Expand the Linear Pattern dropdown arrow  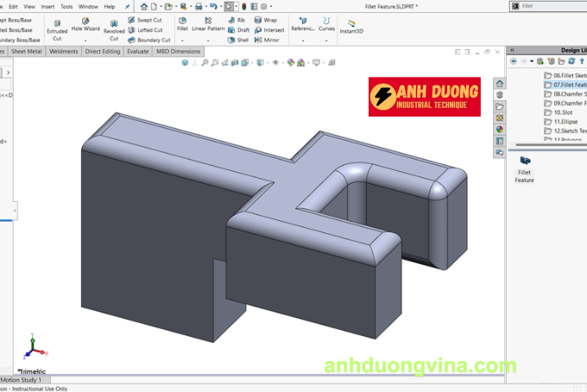[x=208, y=40]
